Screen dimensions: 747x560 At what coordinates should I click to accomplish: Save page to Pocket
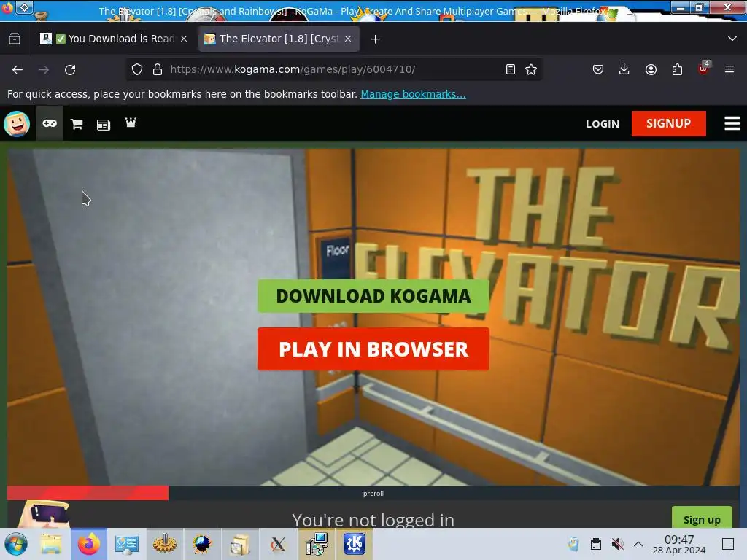(x=598, y=69)
